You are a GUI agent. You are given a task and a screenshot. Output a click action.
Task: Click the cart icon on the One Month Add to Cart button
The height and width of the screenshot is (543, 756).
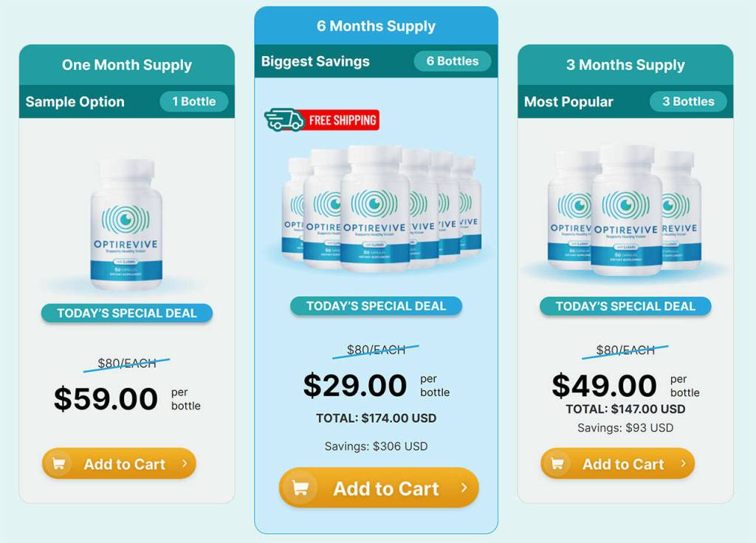(x=59, y=464)
